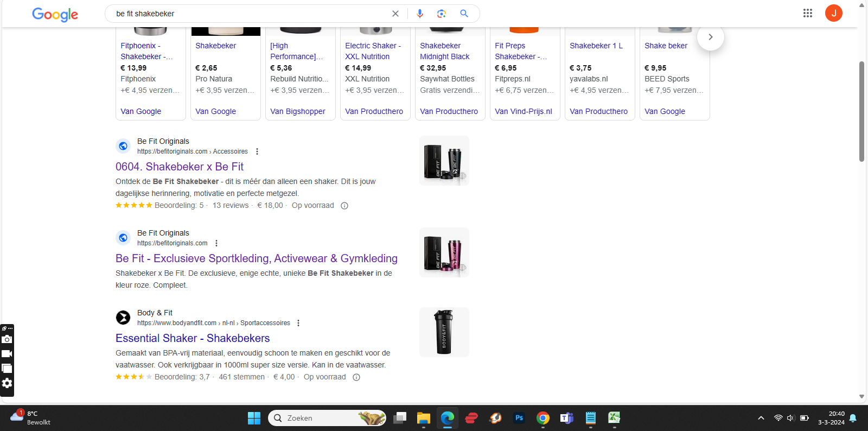Open Google Chrome from taskbar
The width and height of the screenshot is (868, 431).
point(543,418)
